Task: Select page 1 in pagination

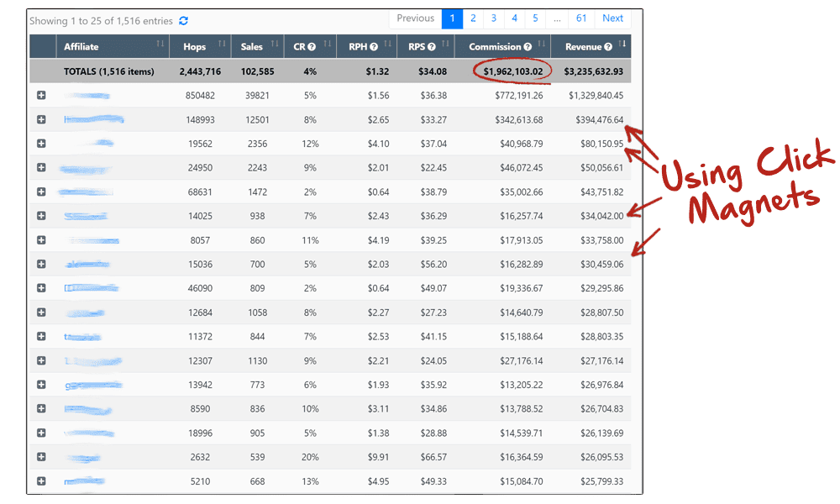Action: (x=452, y=18)
